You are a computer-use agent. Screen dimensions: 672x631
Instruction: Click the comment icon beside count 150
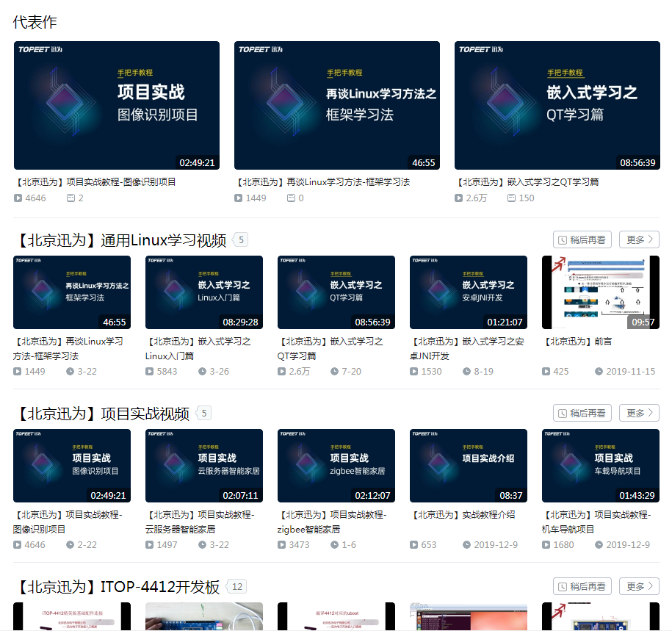click(511, 198)
